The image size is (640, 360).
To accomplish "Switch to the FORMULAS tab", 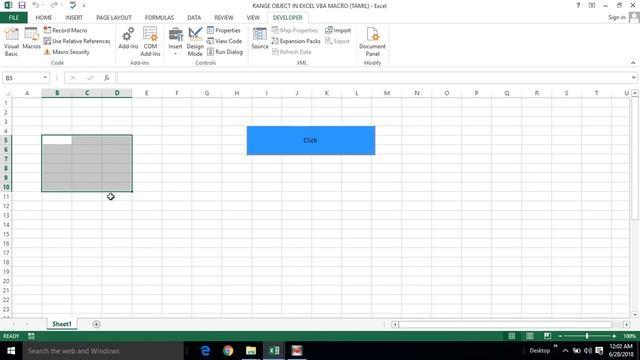I will point(159,18).
